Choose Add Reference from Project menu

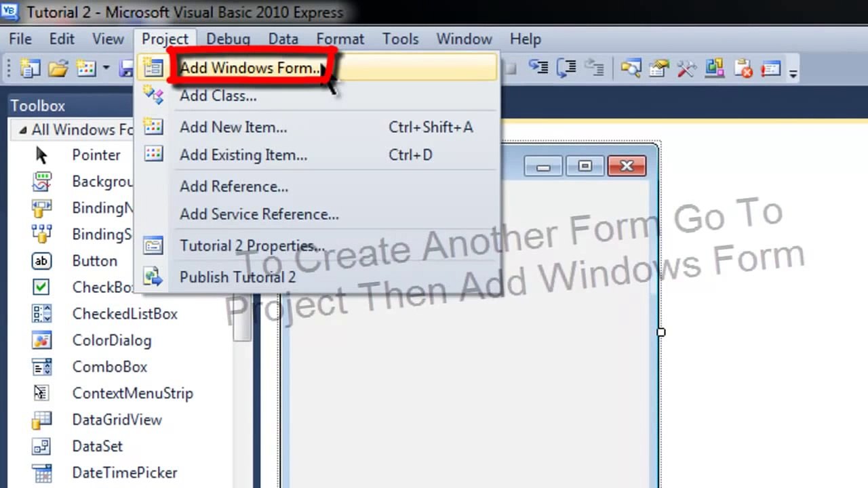[317, 186]
